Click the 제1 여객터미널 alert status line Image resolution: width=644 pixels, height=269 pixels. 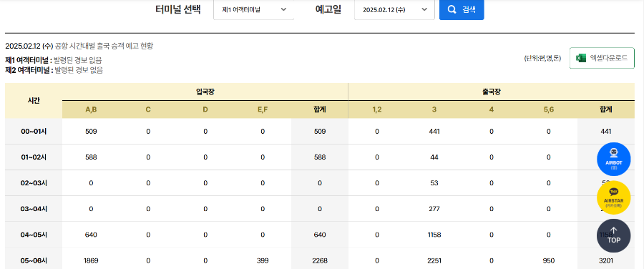(54, 60)
